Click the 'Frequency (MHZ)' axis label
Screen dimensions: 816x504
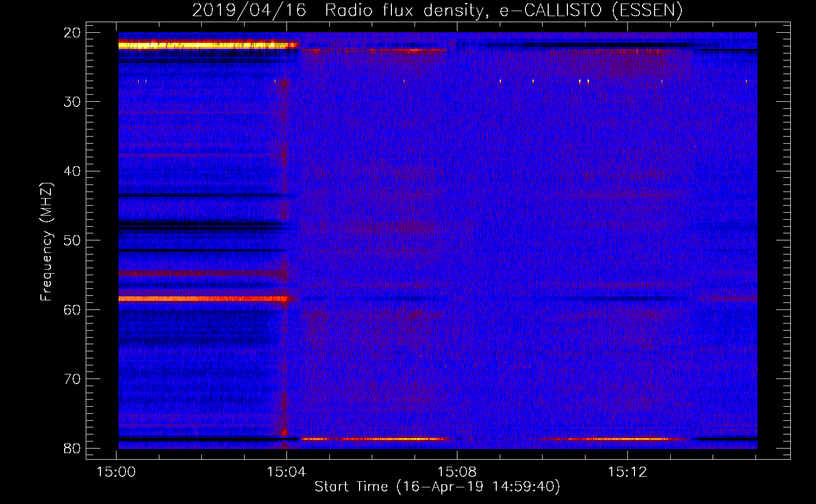[46, 242]
